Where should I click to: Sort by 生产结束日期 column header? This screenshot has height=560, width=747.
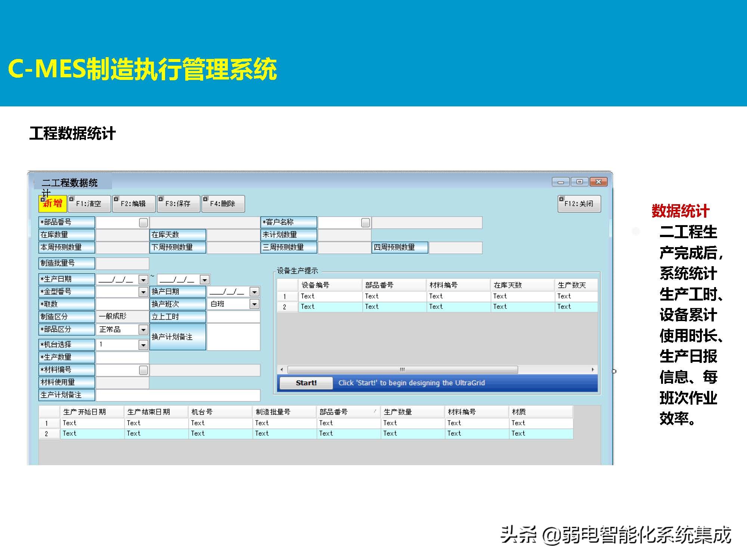pos(156,412)
